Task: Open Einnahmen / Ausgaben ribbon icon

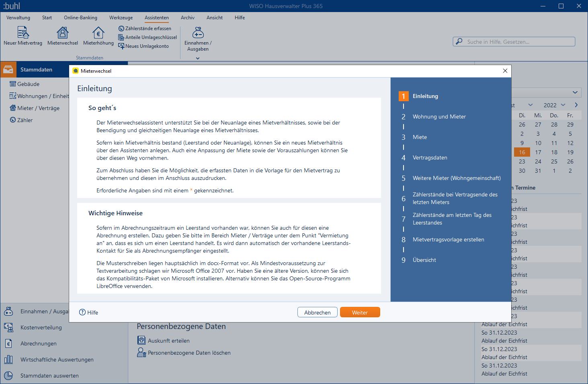Action: [x=198, y=39]
